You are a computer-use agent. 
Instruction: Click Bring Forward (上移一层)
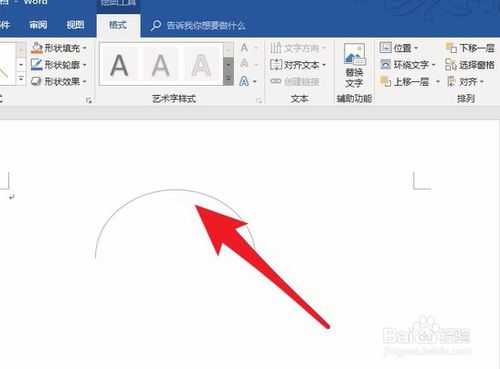click(406, 81)
